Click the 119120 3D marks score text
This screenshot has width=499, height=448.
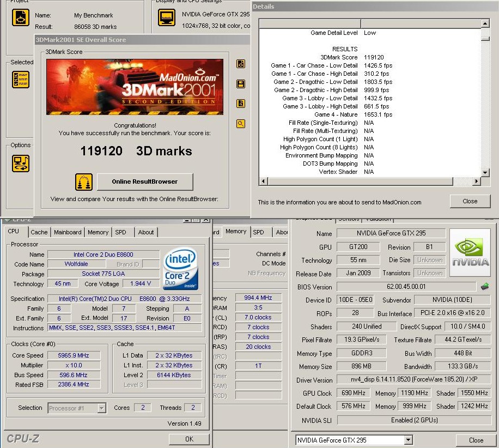pyautogui.click(x=136, y=151)
